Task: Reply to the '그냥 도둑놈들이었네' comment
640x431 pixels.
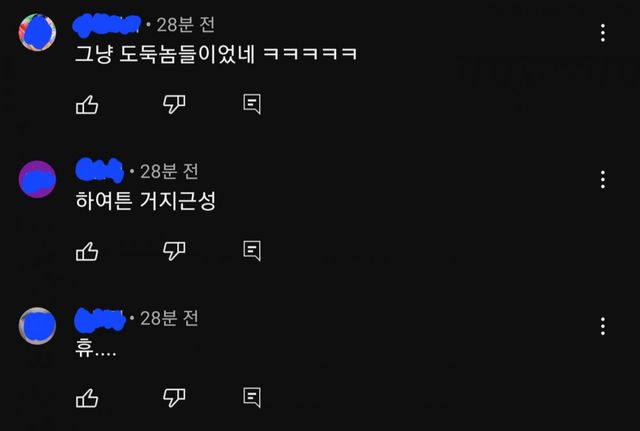Action: tap(252, 104)
